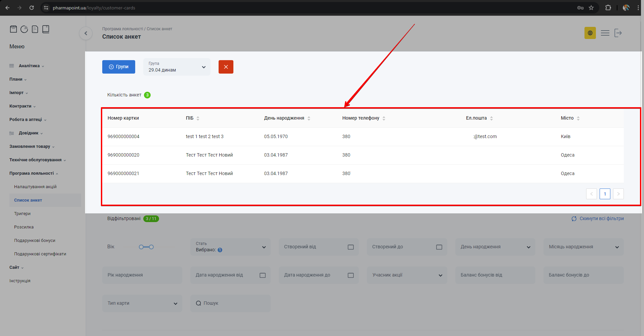Collapse the sidebar with the round chevron button
The width and height of the screenshot is (644, 336).
click(86, 33)
